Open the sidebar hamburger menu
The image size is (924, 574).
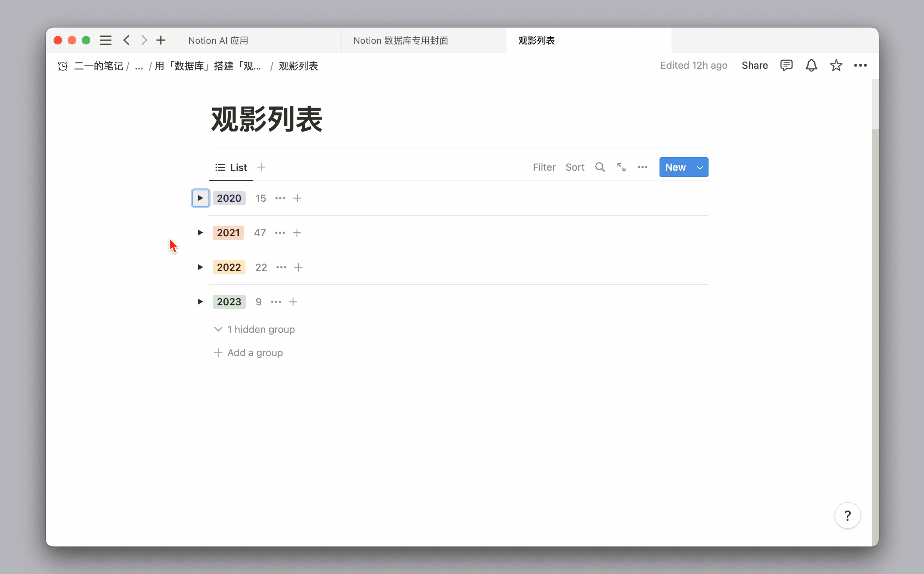(105, 40)
